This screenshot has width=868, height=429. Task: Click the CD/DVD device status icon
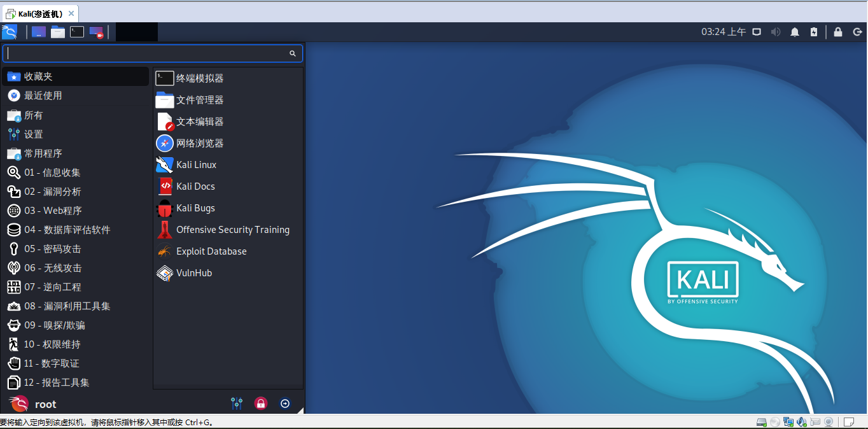click(x=774, y=422)
